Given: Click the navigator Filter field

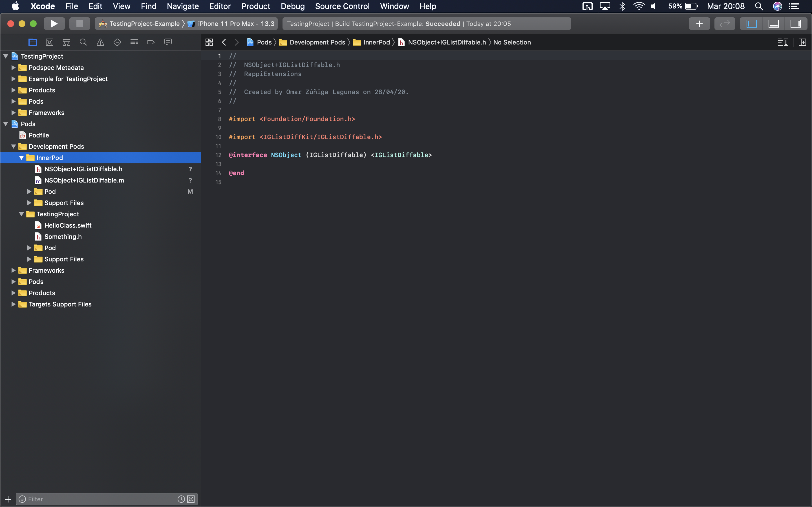Looking at the screenshot, I should (x=101, y=499).
